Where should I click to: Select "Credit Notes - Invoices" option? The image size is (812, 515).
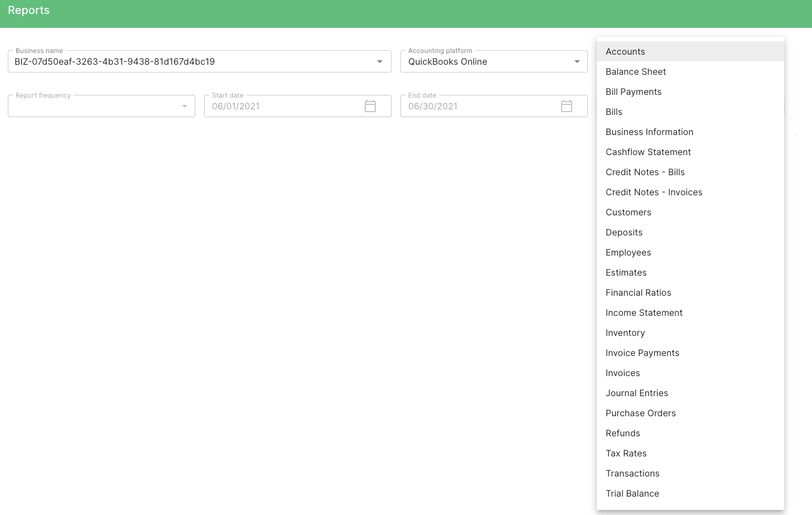(x=654, y=192)
